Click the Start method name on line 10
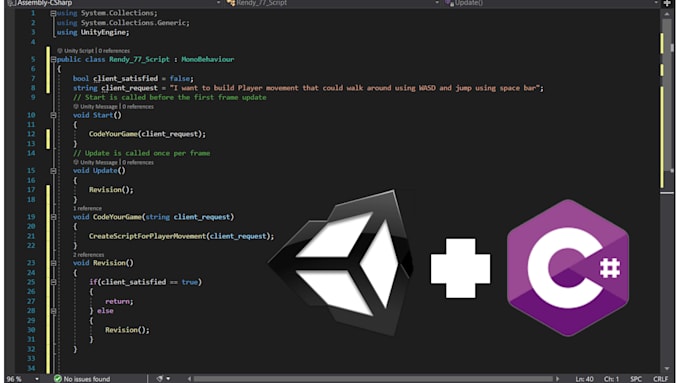Image resolution: width=680 pixels, height=383 pixels. (103, 115)
